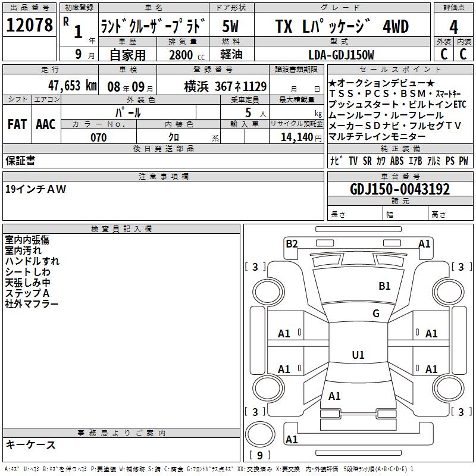Click アルミ alloy wheel code
This screenshot has height=476, width=476.
[434, 161]
